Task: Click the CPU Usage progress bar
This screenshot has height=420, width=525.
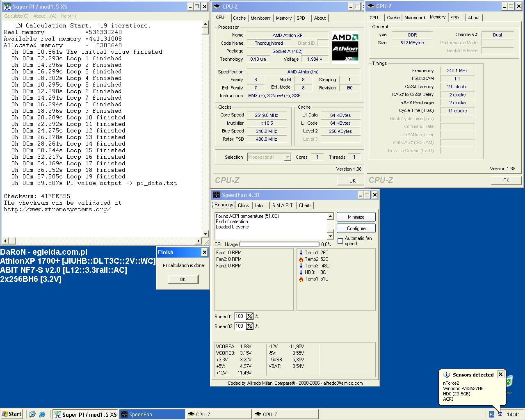Action: [x=279, y=244]
